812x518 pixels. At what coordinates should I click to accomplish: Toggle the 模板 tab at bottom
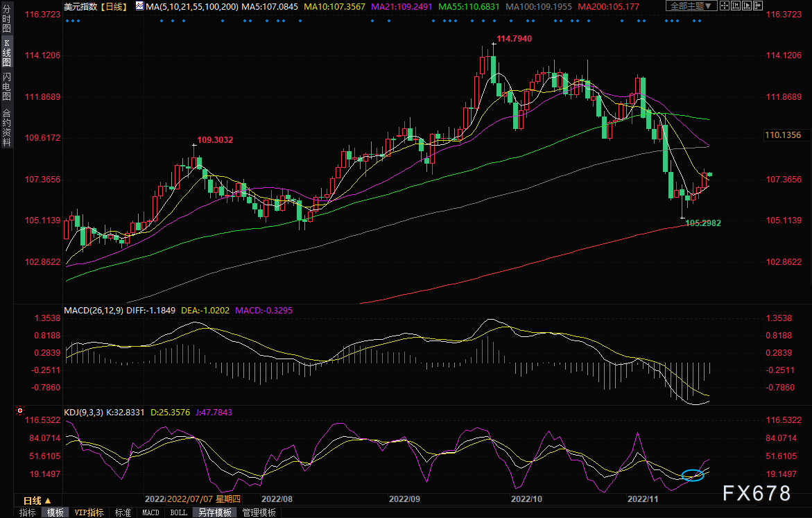coord(55,512)
